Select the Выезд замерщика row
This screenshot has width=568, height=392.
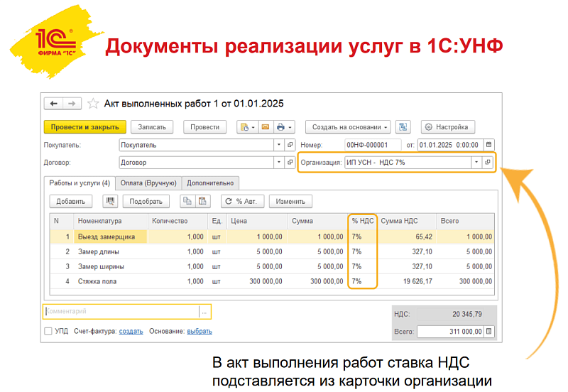(272, 236)
